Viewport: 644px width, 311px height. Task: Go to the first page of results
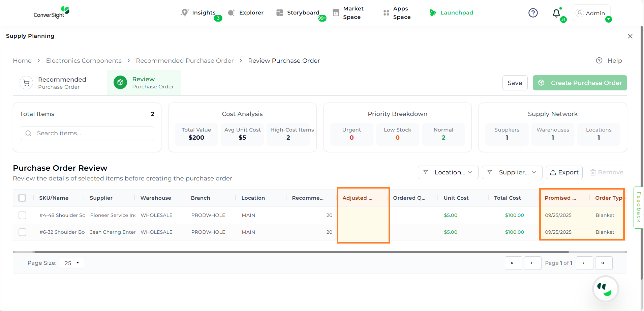(x=513, y=263)
